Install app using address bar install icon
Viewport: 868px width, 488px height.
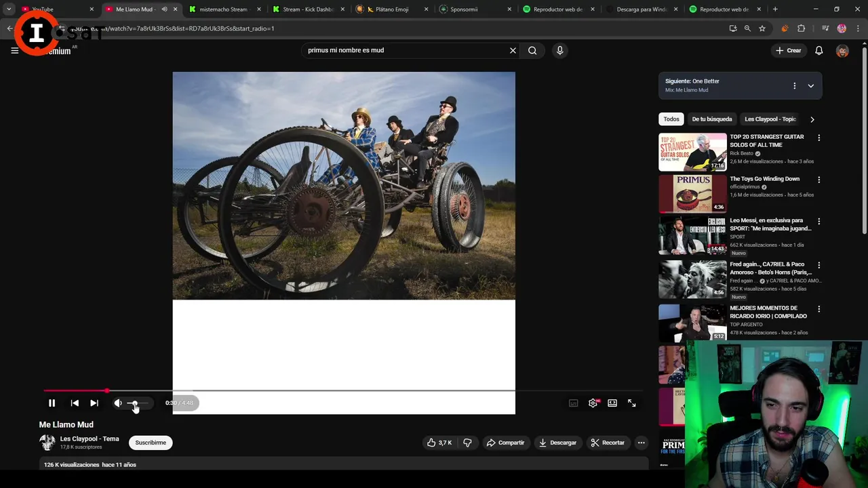733,28
